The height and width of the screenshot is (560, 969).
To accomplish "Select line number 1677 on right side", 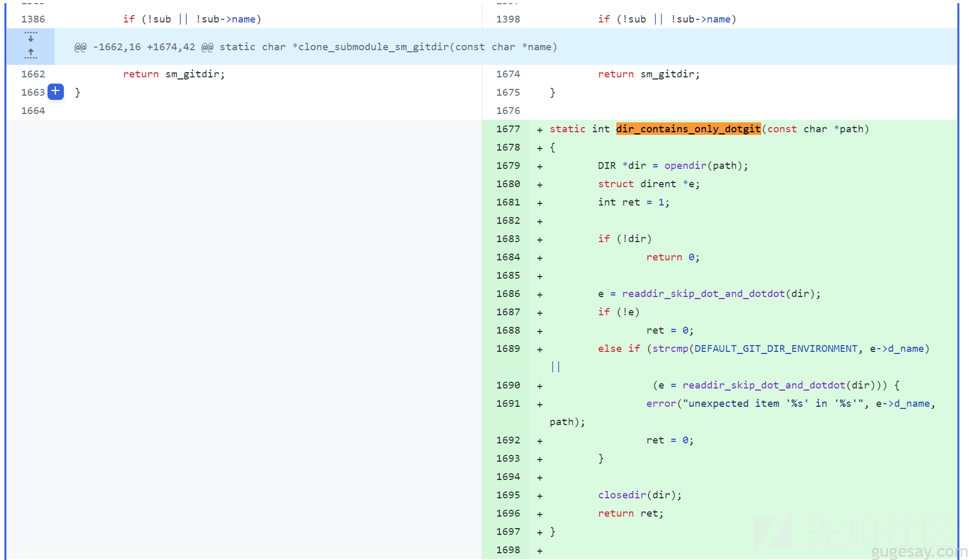I will pyautogui.click(x=508, y=129).
